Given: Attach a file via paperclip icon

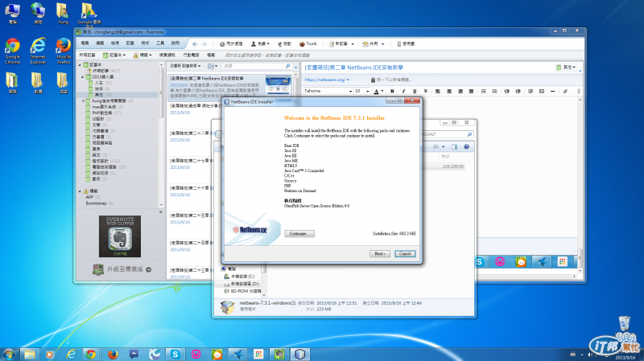Looking at the screenshot, I should [566, 91].
